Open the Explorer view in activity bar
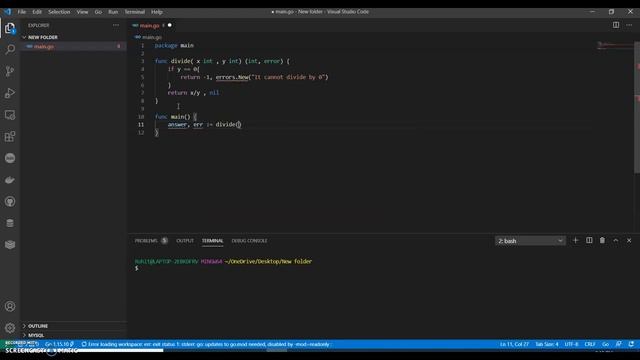 click(10, 28)
